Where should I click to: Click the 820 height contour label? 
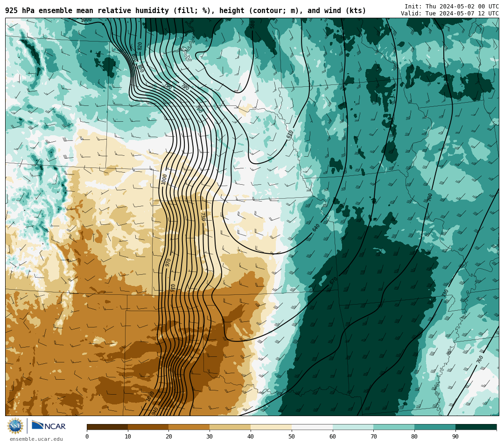click(140, 46)
